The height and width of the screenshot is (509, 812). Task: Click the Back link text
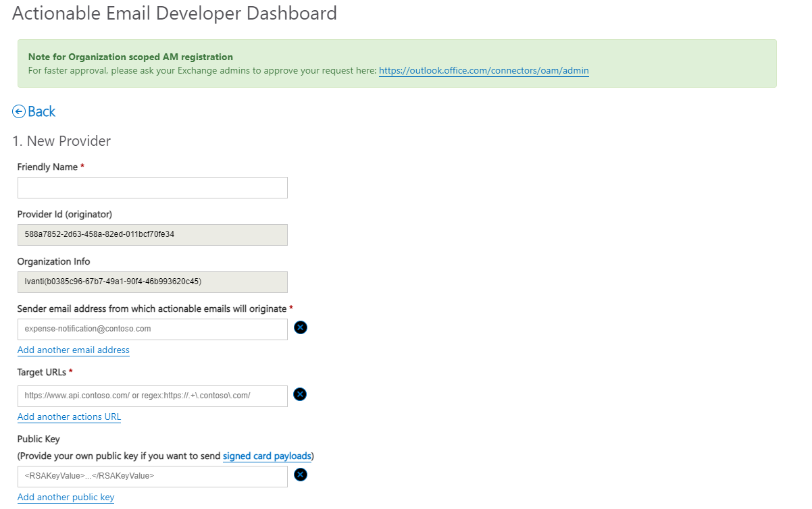point(41,112)
